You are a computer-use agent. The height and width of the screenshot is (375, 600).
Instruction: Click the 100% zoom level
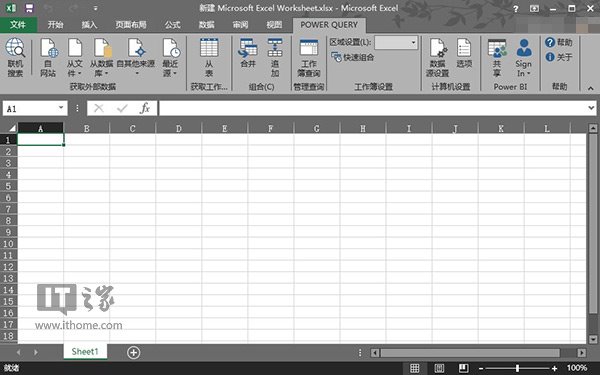577,368
